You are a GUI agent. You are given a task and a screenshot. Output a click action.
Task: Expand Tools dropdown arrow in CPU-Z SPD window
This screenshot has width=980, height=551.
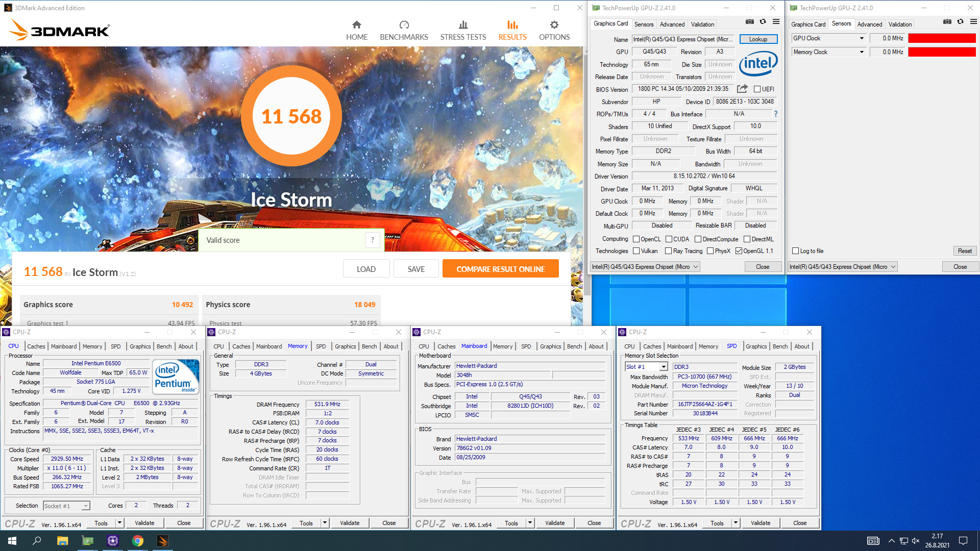pos(736,522)
